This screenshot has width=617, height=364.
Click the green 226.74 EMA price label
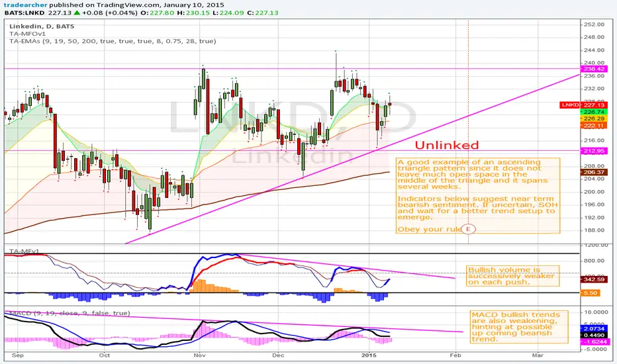click(594, 112)
